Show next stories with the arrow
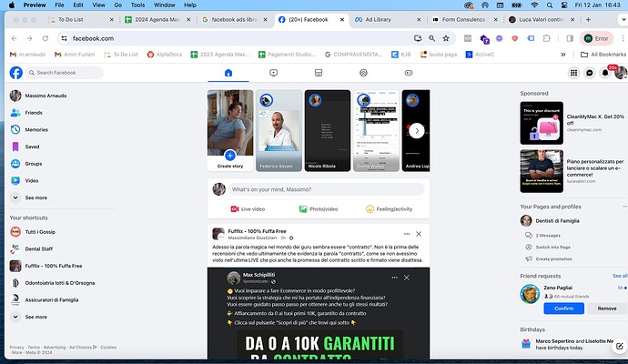Screen dimensions: 628x364 [417, 130]
